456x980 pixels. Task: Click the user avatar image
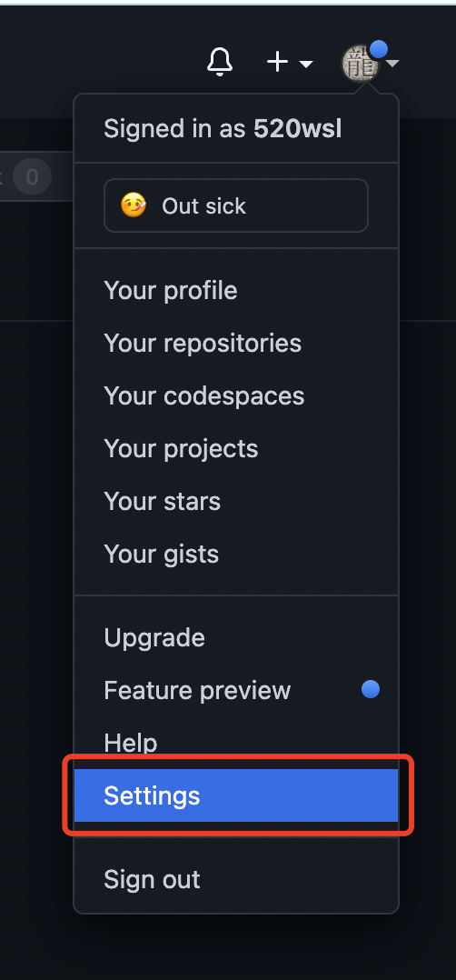[x=361, y=64]
